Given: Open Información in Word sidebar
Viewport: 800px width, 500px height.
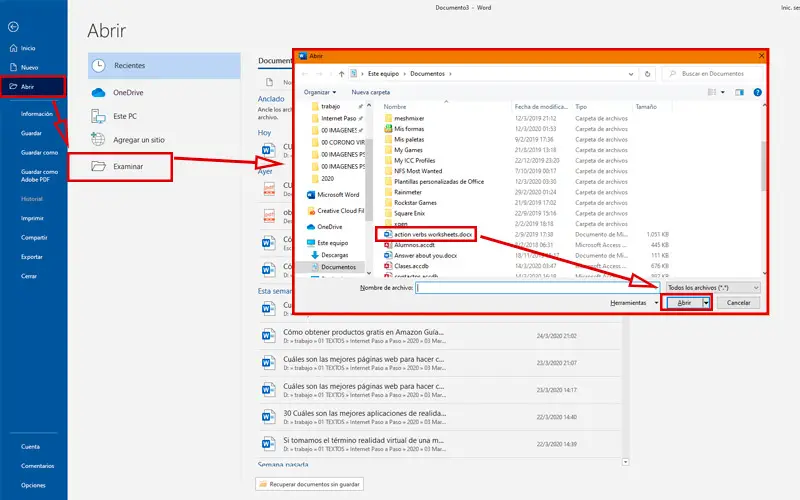Looking at the screenshot, I should coord(37,114).
